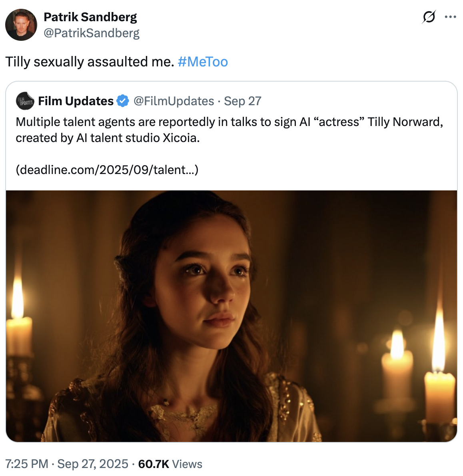Click the Film Updates profile logo
The height and width of the screenshot is (476, 463).
(x=24, y=101)
